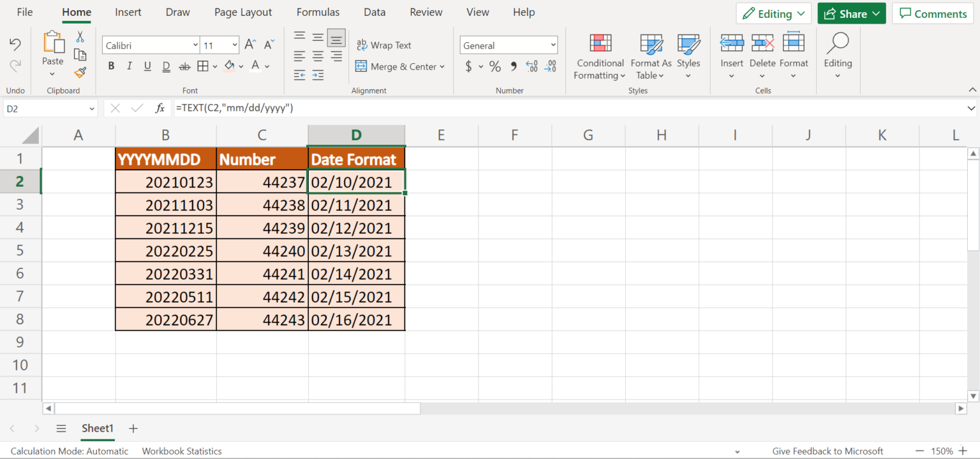Apply bold formatting
980x459 pixels.
click(x=110, y=66)
